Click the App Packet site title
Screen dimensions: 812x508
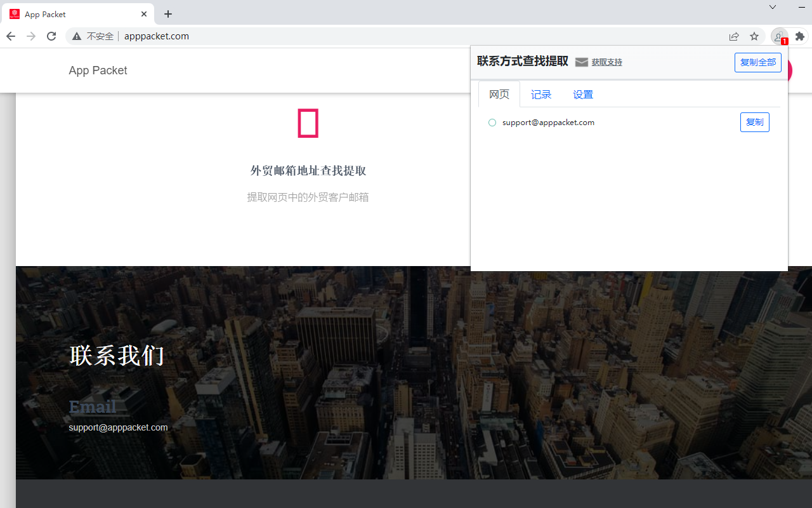[98, 70]
